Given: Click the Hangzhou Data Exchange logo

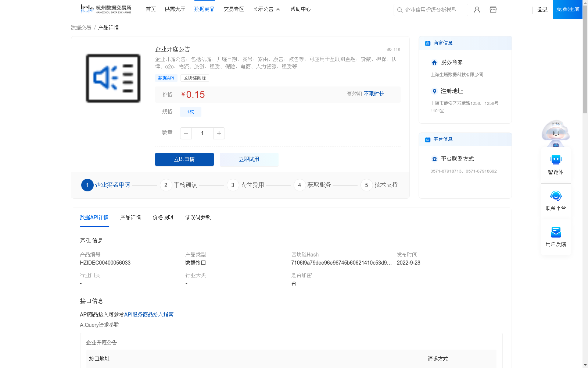Looking at the screenshot, I should click(x=106, y=9).
